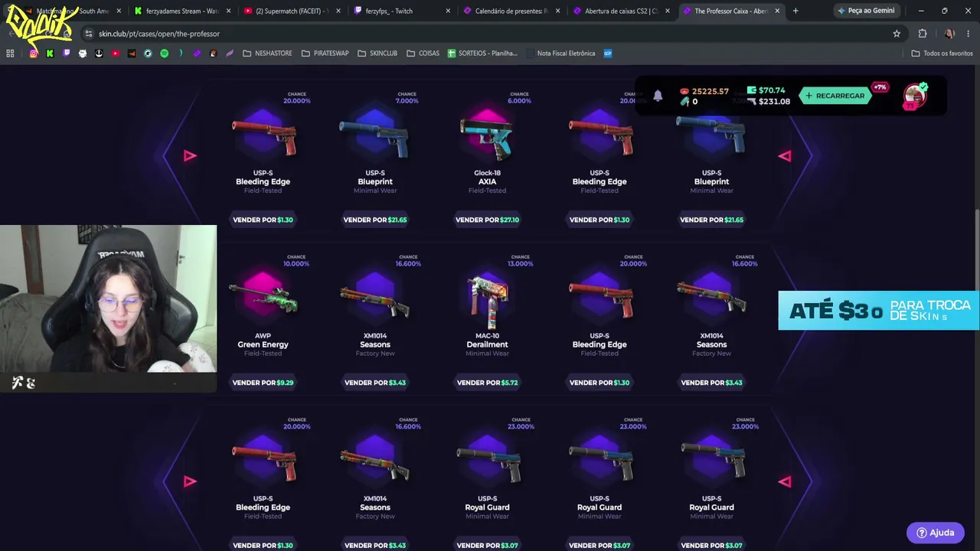Click the skin.club address bar URL
980x551 pixels.
(x=159, y=34)
